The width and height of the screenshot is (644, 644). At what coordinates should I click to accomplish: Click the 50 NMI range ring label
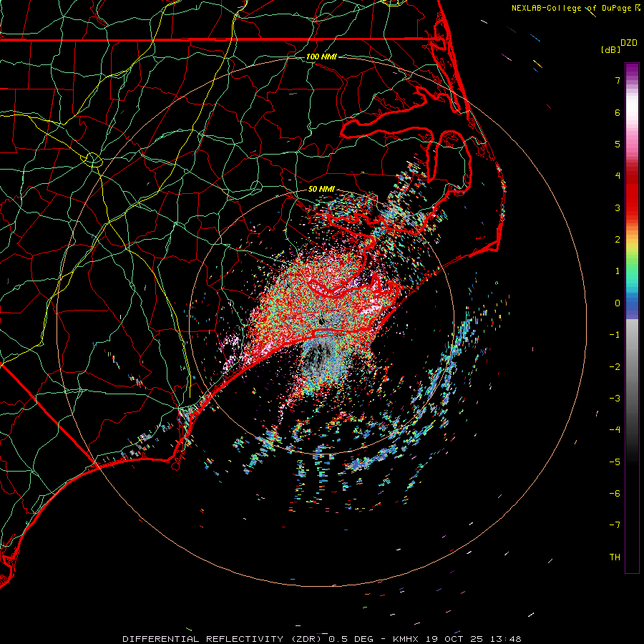click(321, 189)
